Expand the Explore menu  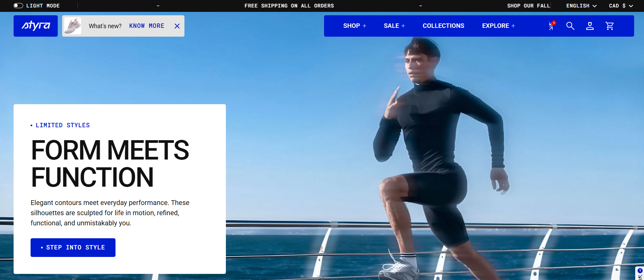(499, 26)
